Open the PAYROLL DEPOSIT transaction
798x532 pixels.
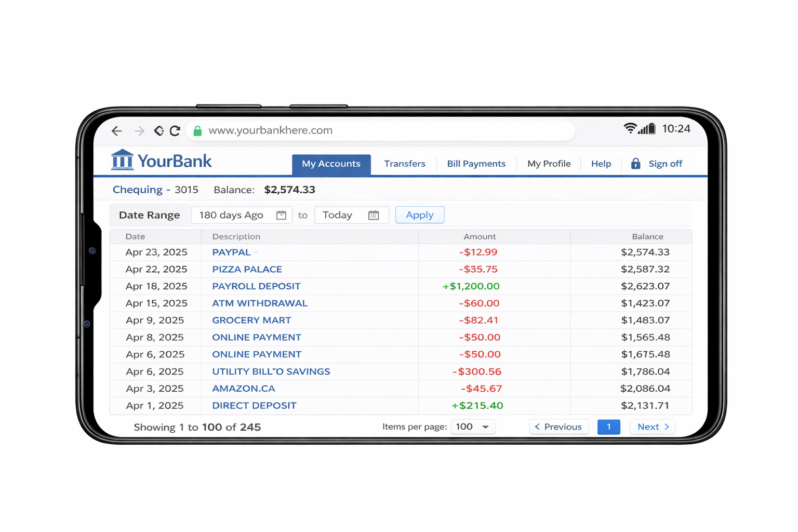(x=256, y=286)
